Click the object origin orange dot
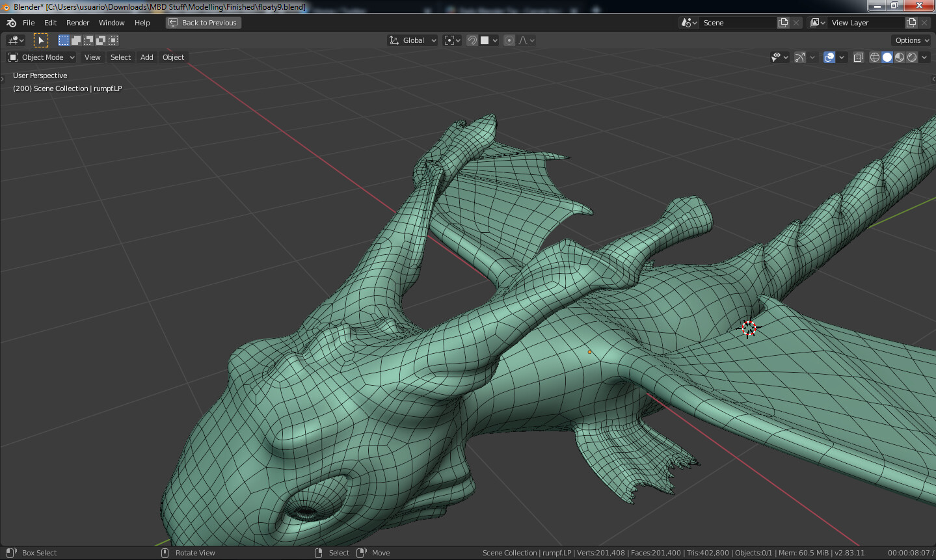Screen dimensions: 936x560 tap(589, 352)
